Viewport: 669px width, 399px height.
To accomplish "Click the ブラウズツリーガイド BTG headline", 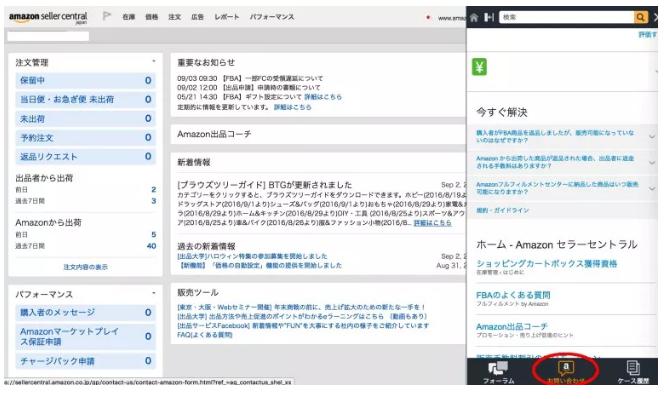I will [265, 185].
